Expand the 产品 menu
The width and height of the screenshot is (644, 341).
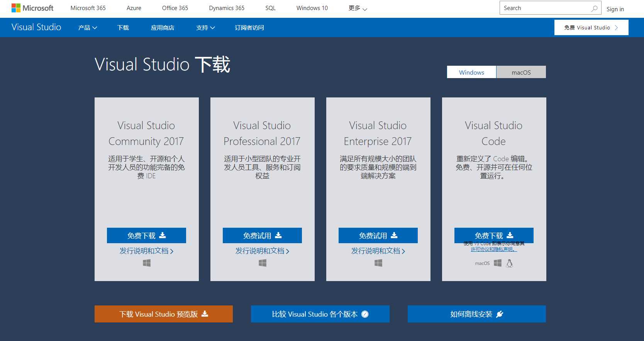tap(88, 27)
